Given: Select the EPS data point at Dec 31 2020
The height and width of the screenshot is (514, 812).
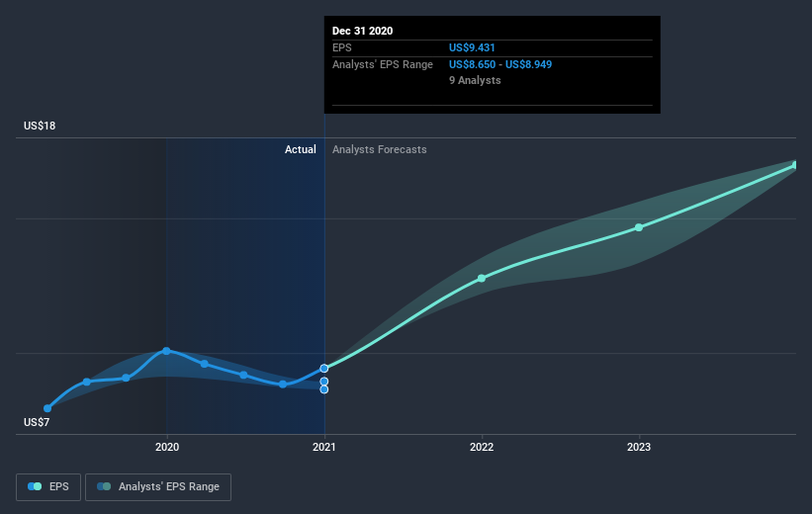Looking at the screenshot, I should coord(324,369).
